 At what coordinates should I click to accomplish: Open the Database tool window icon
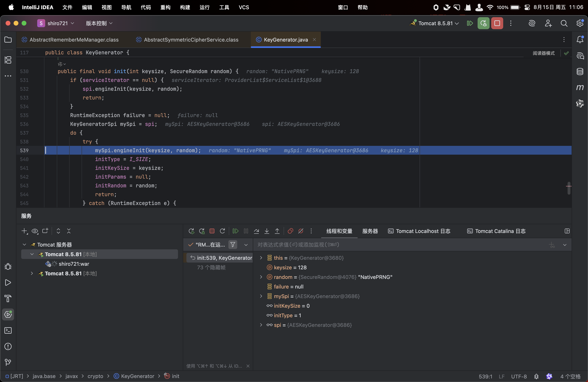point(580,72)
